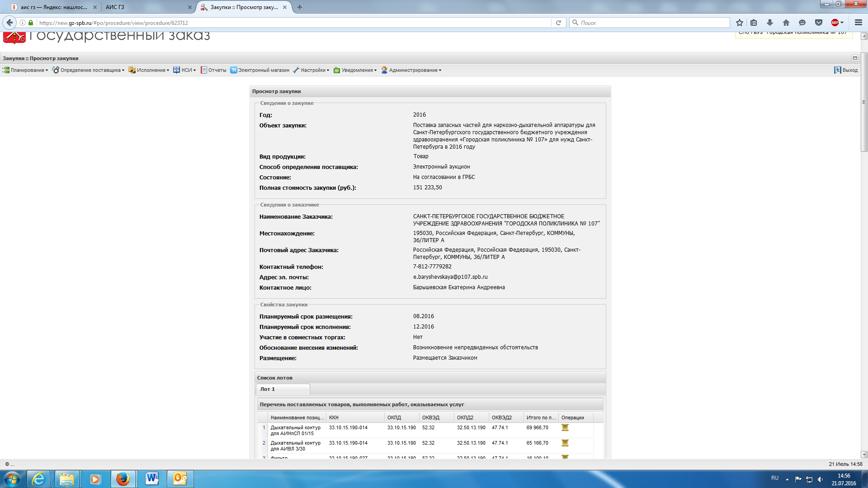Click Выход logout button
The image size is (868, 488).
(846, 70)
